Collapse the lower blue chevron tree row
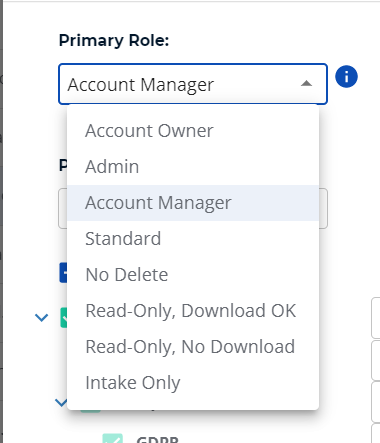This screenshot has width=380, height=443. point(61,403)
